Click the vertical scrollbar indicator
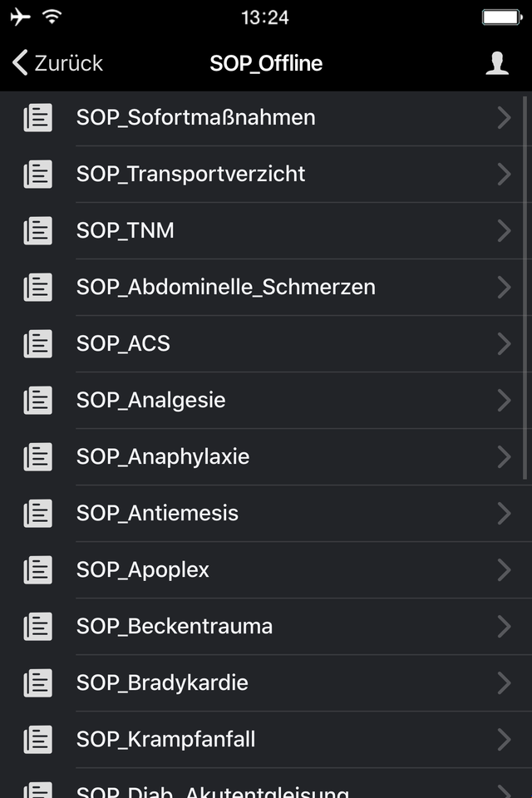The width and height of the screenshot is (532, 798). pos(525,288)
